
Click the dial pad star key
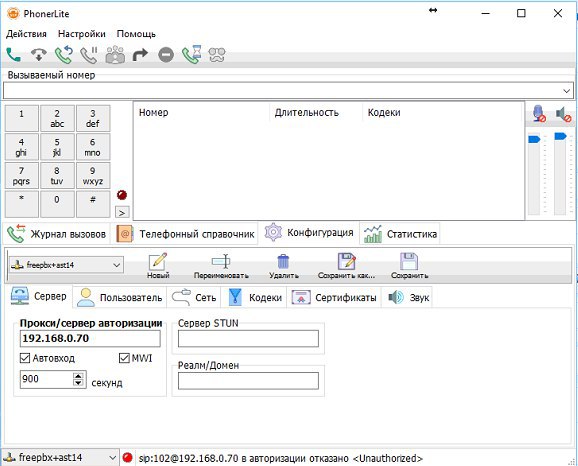21,204
